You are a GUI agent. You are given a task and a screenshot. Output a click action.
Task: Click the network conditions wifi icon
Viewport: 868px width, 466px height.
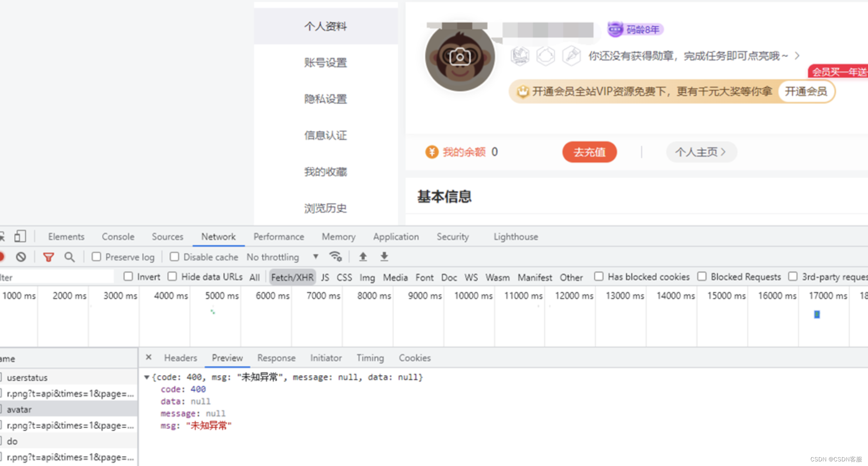click(x=335, y=257)
